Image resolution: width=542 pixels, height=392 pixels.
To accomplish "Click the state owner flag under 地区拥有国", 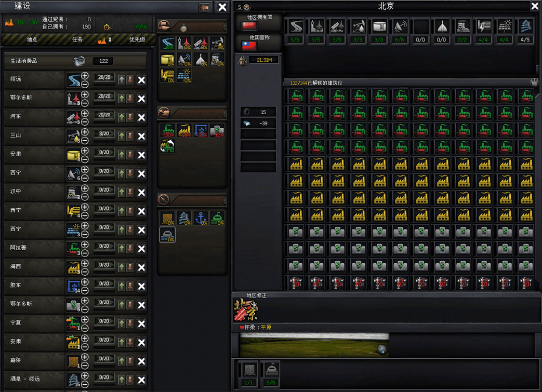I will [249, 26].
